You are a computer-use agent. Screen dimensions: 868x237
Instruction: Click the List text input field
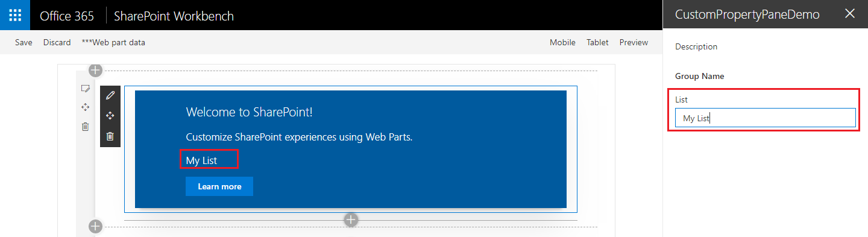(x=765, y=118)
